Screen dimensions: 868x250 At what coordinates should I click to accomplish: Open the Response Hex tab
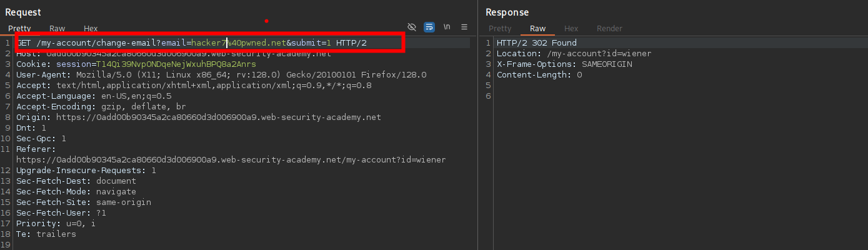point(571,29)
